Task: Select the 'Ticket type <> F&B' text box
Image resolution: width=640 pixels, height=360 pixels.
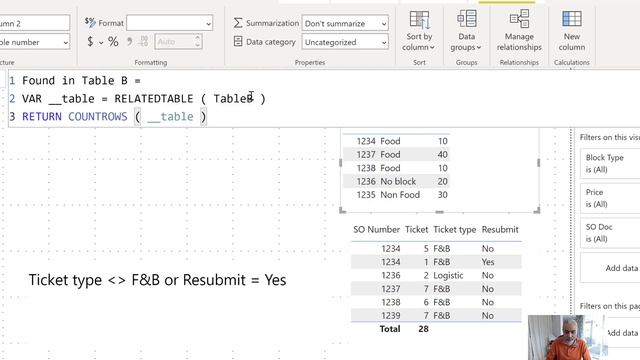Action: pos(157,280)
